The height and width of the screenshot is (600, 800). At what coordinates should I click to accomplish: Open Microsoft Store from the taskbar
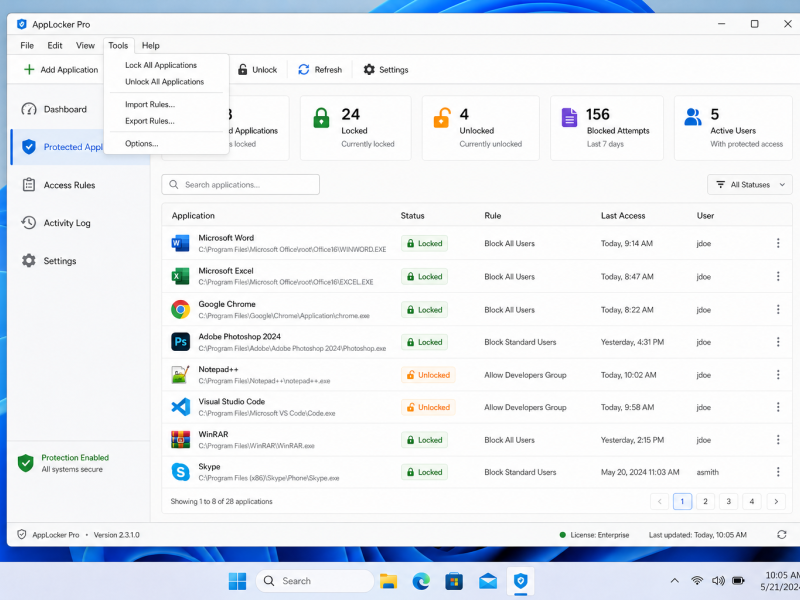pyautogui.click(x=454, y=581)
